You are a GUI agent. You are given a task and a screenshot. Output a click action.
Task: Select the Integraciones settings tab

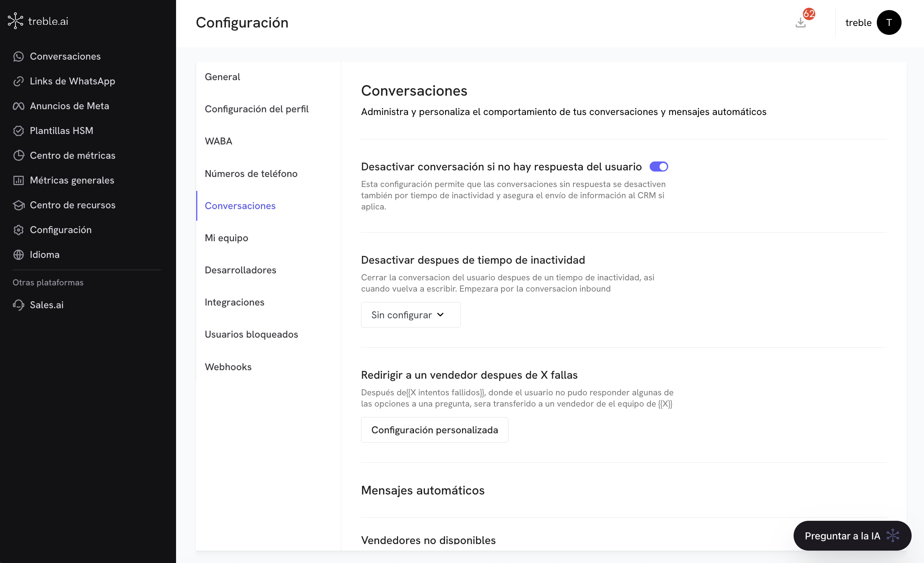pos(234,302)
